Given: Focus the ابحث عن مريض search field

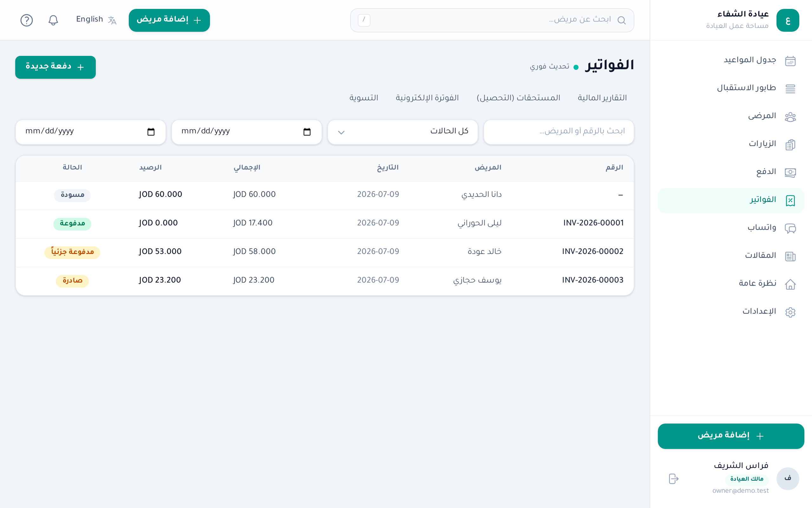Looking at the screenshot, I should click(x=492, y=20).
